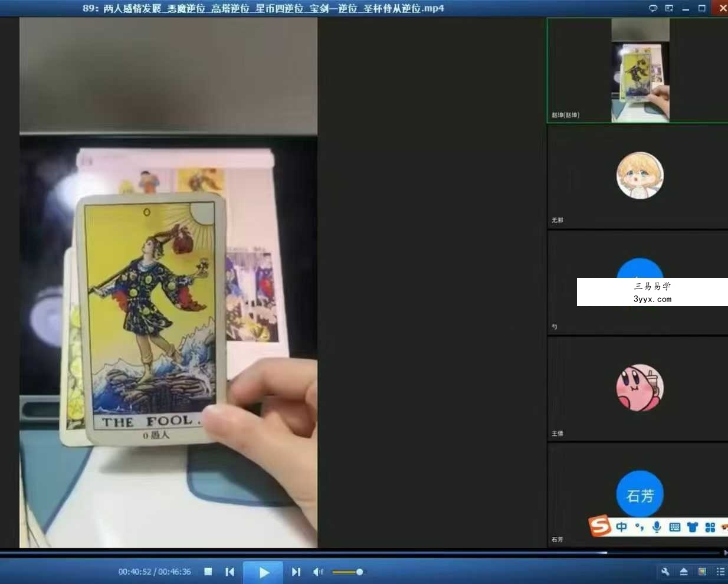
Task: Select the top participant video thumbnail showing tarot card
Action: coord(637,70)
